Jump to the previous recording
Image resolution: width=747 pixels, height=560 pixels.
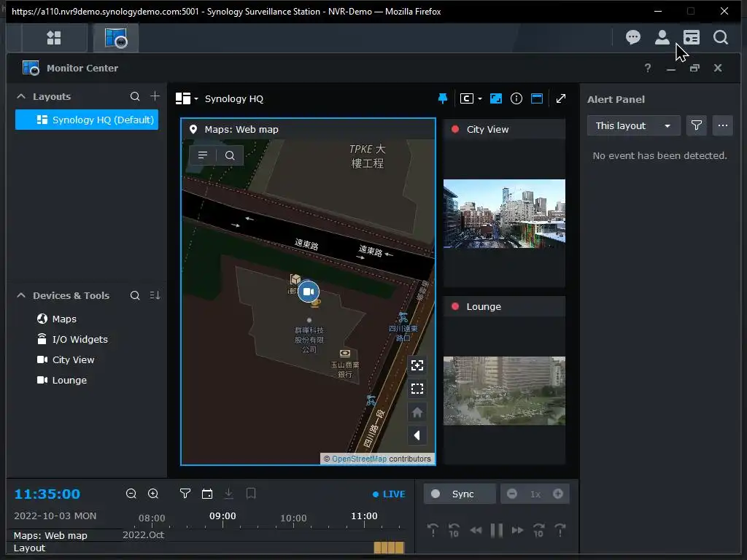pos(433,530)
